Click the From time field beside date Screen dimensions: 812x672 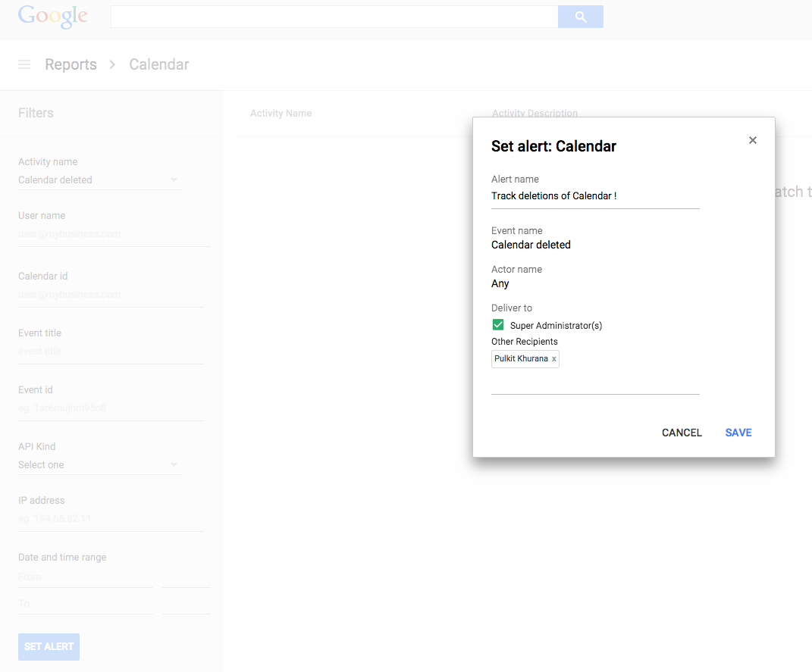[187, 577]
